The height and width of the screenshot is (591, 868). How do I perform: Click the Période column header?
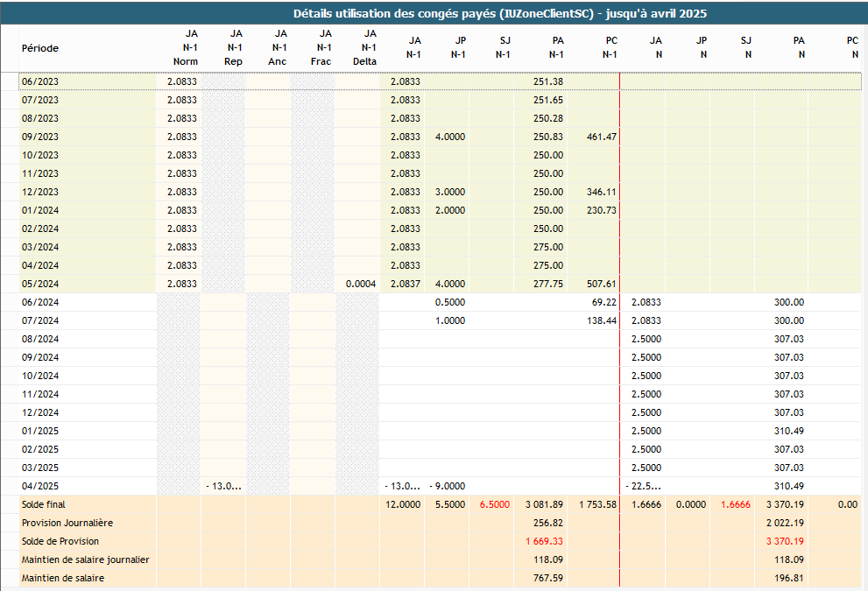pos(40,48)
